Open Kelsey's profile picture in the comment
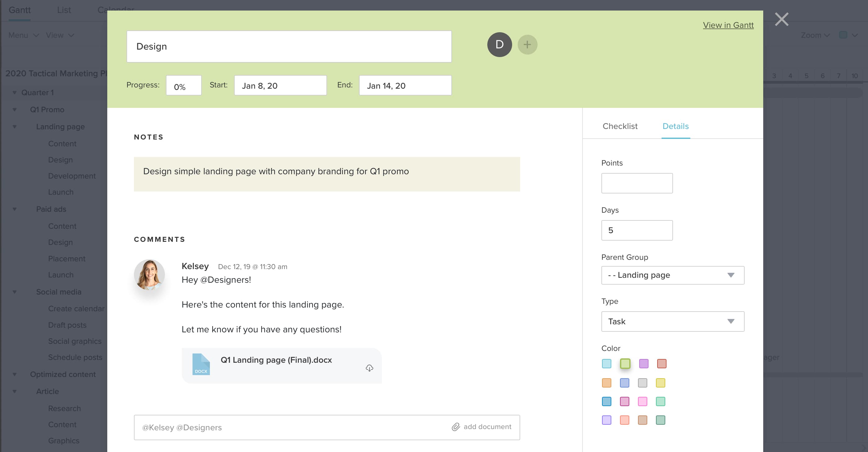Image resolution: width=868 pixels, height=452 pixels. [149, 275]
